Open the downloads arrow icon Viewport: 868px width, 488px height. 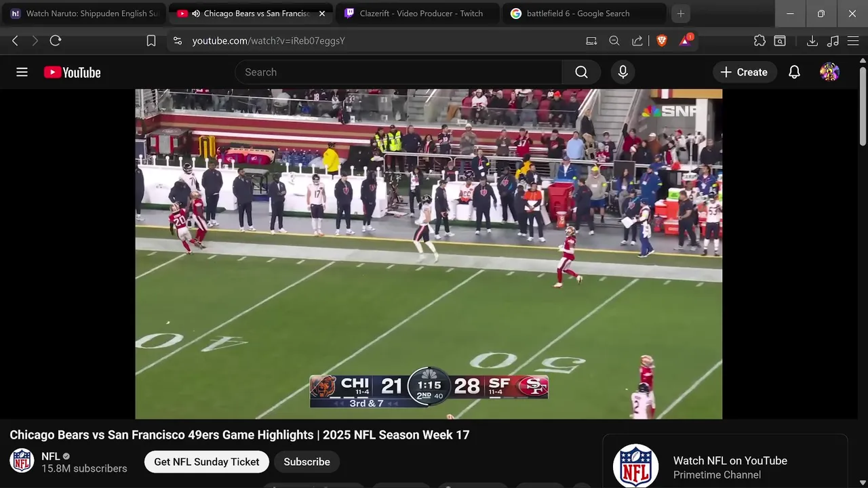coord(812,41)
